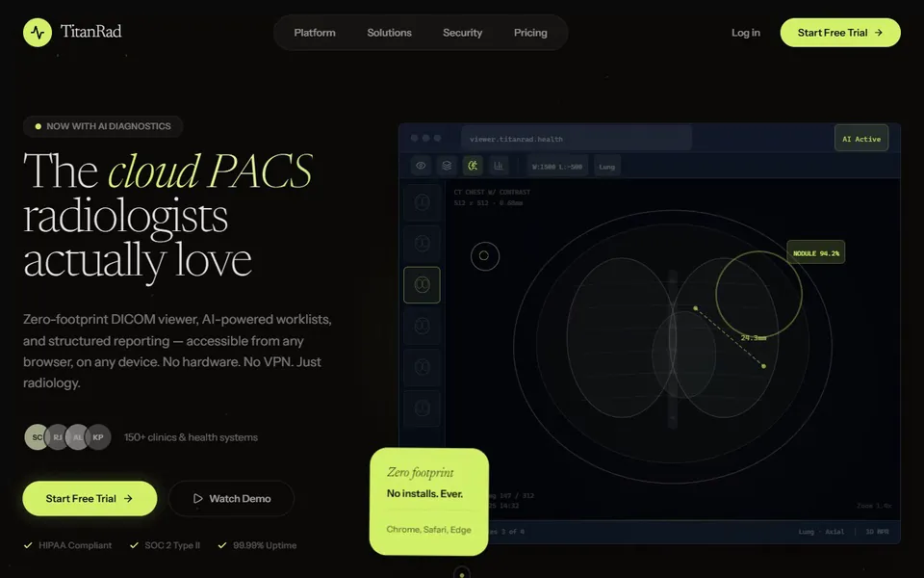Image resolution: width=924 pixels, height=578 pixels.
Task: Click the Now With AI Diagnostics badge
Action: point(103,126)
